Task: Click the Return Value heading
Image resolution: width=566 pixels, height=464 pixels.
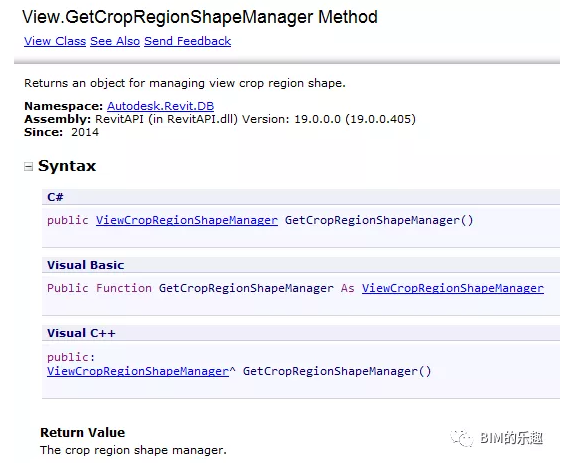Action: click(83, 433)
